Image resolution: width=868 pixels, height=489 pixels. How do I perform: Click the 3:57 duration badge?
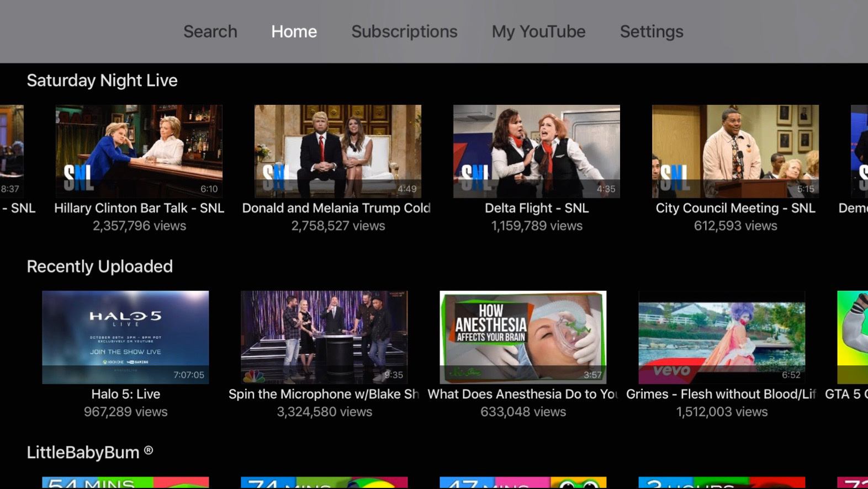[592, 375]
